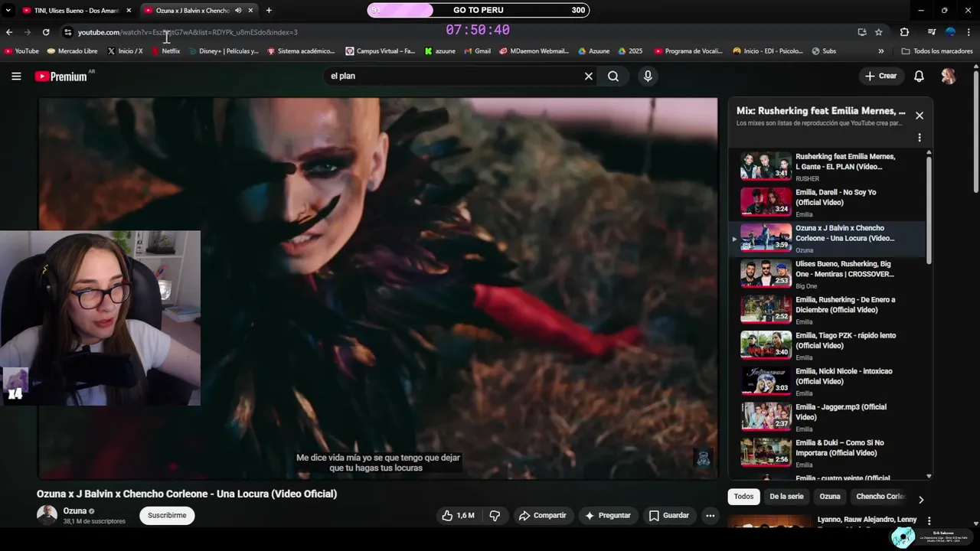Select the Chencho Corleone filter chip
Screen dimensions: 980x551
click(x=880, y=497)
